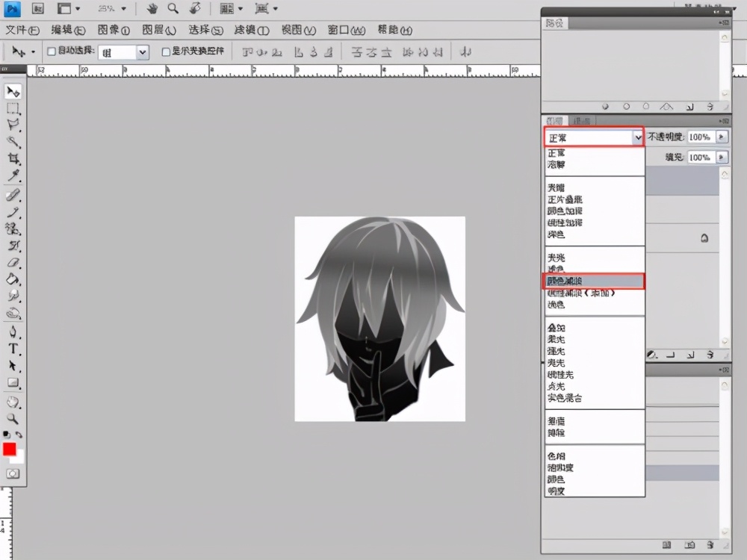This screenshot has width=747, height=560.
Task: Toggle Quick Mask mode button
Action: (x=13, y=473)
